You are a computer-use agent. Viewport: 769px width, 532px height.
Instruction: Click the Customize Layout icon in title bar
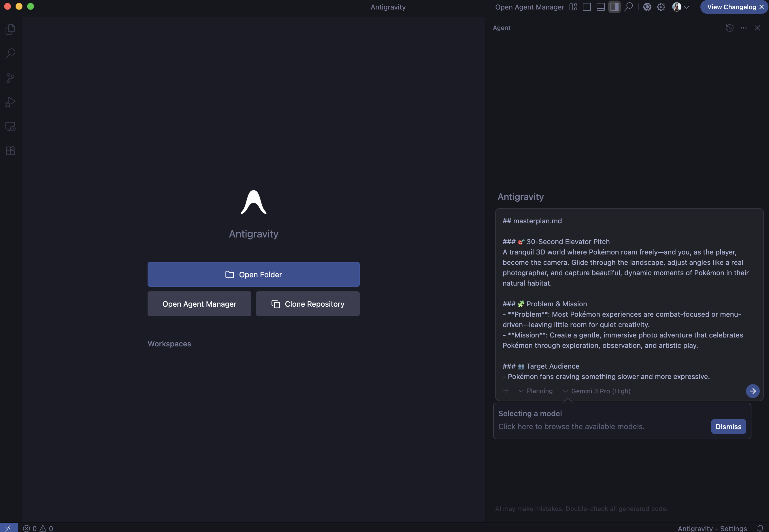pyautogui.click(x=573, y=7)
